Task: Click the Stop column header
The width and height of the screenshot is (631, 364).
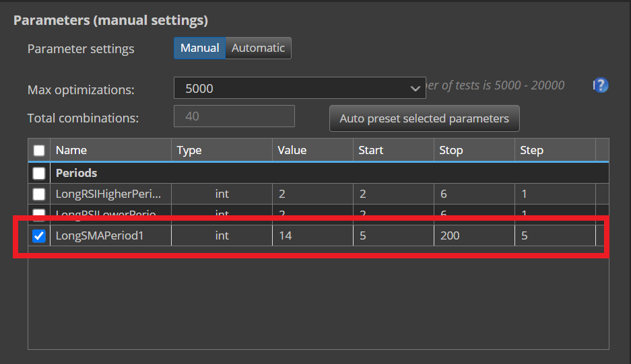Action: (474, 151)
